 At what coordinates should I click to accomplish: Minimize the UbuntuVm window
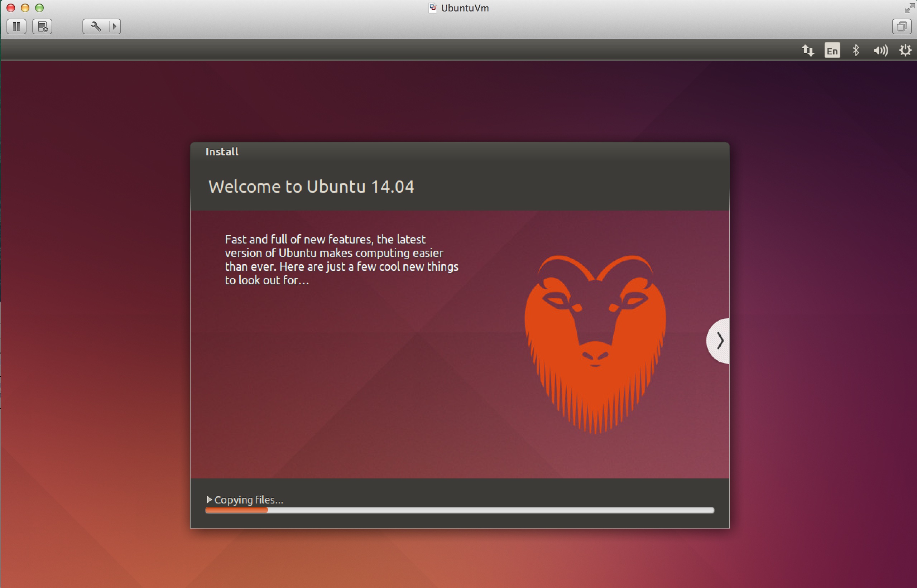(25, 8)
